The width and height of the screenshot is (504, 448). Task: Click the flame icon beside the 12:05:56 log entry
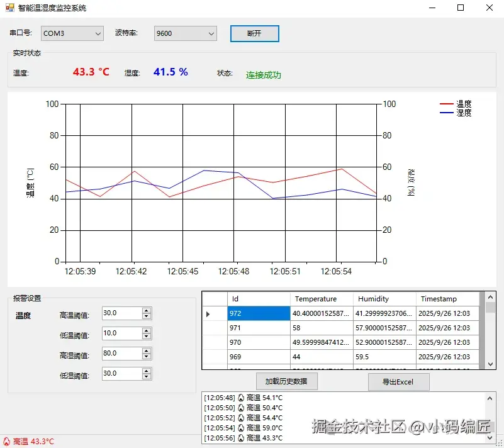(242, 437)
